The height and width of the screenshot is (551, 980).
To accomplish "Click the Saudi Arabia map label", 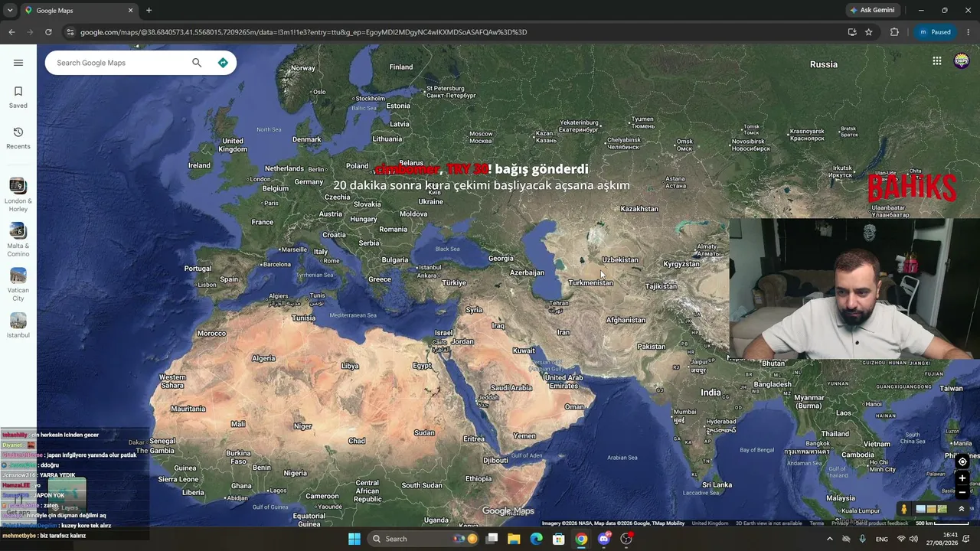I will click(511, 388).
